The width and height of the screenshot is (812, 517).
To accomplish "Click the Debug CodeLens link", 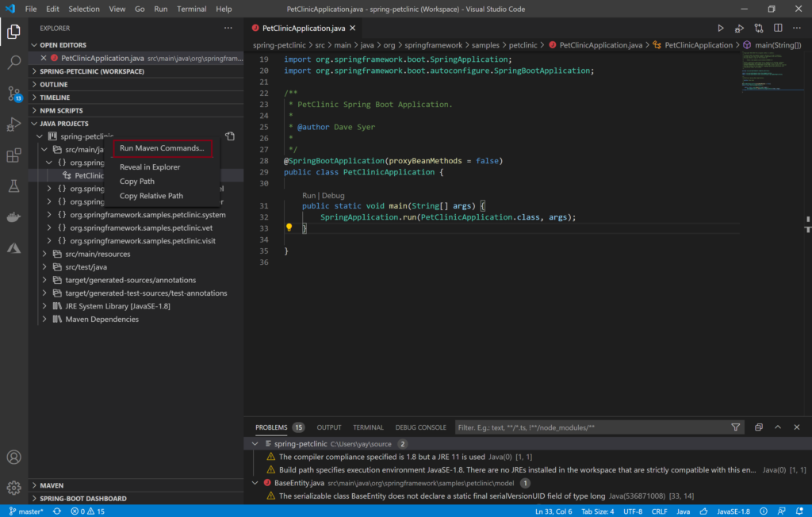I will (x=332, y=194).
